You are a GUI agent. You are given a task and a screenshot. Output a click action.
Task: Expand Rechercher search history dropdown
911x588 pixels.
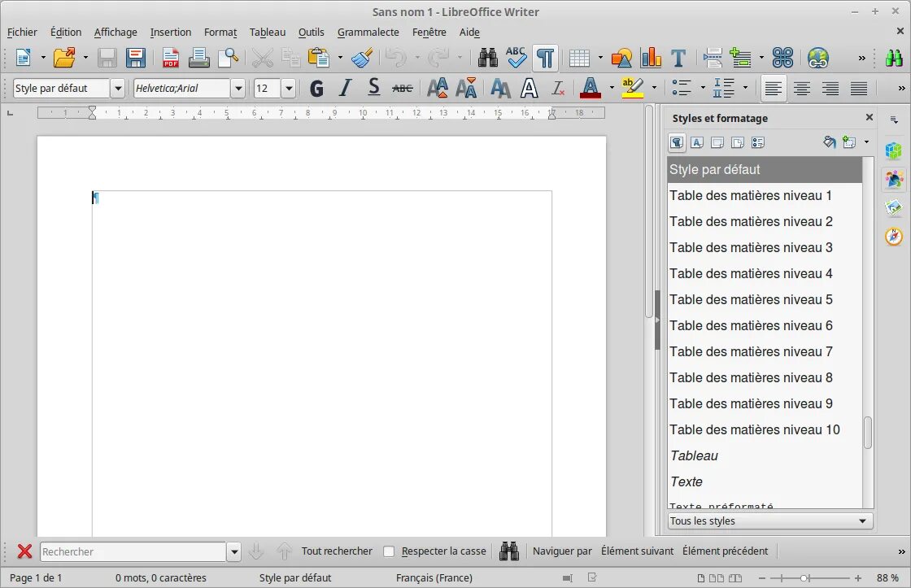click(x=233, y=551)
